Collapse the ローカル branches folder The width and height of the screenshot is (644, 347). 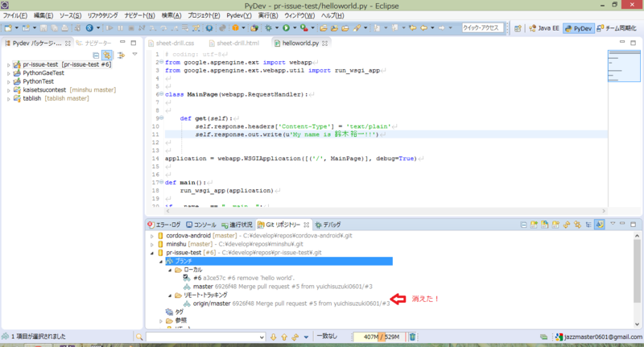[x=170, y=271]
